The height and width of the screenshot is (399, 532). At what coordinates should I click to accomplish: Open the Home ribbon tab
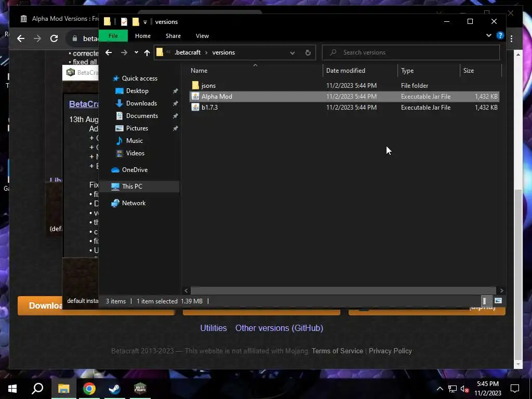143,36
